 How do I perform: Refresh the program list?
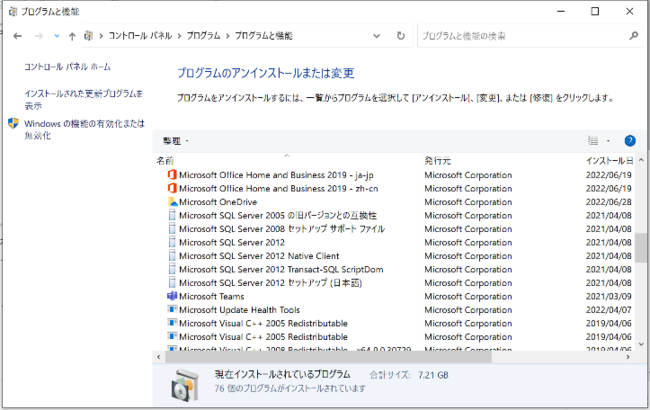coord(400,36)
